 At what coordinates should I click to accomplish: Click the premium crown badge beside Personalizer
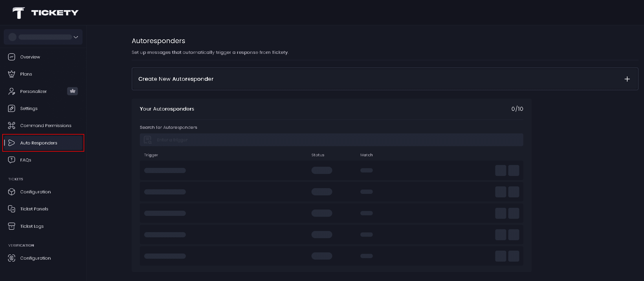tap(72, 91)
